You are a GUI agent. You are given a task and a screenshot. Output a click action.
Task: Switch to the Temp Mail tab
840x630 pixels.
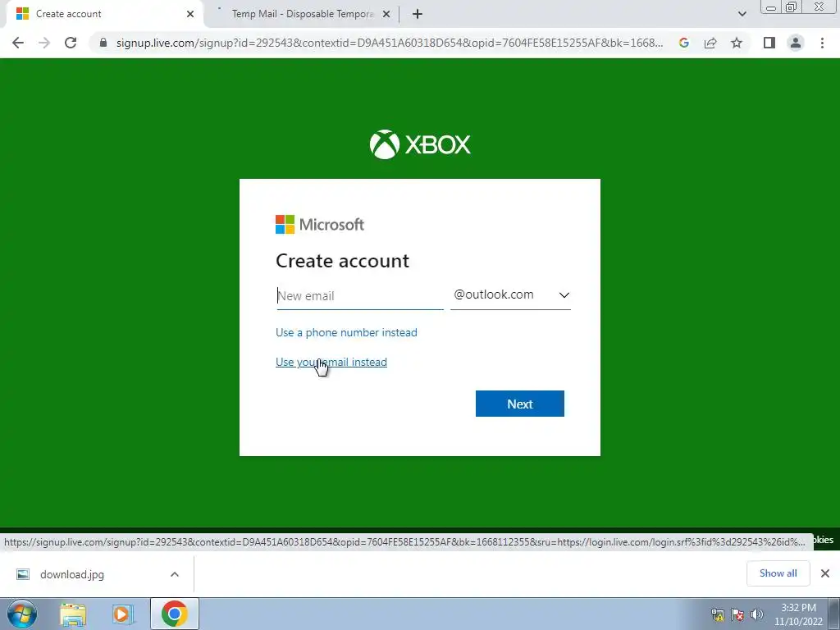[x=303, y=14]
